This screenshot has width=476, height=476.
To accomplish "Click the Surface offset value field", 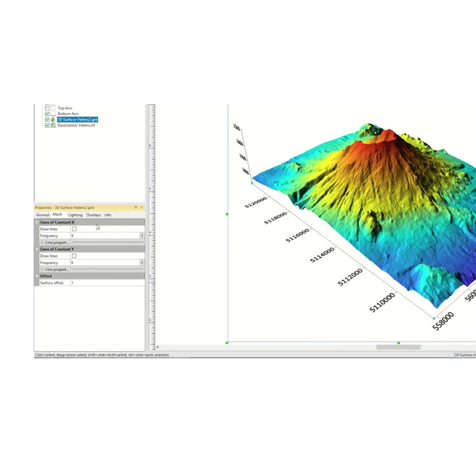I will (x=106, y=283).
